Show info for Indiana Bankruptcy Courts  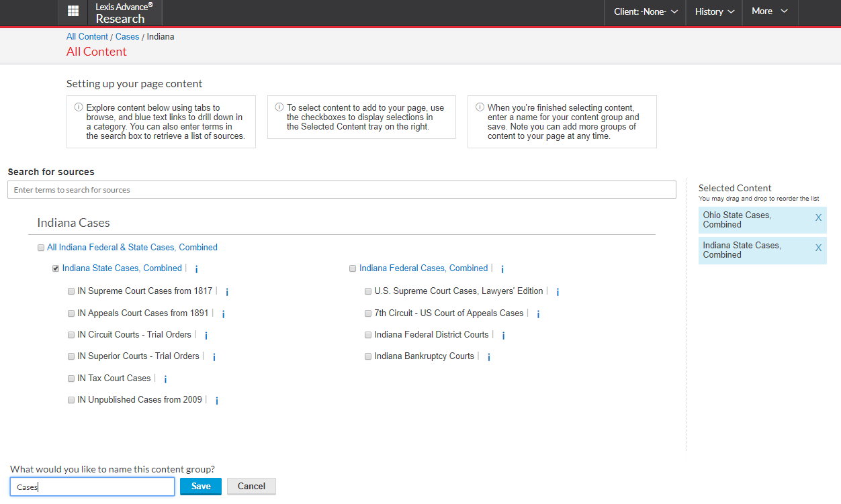click(x=489, y=357)
